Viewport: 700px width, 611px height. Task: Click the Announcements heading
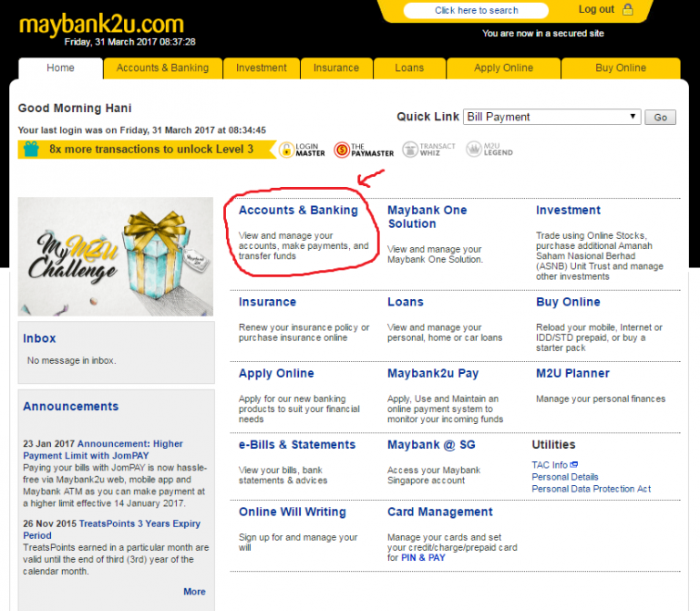71,407
